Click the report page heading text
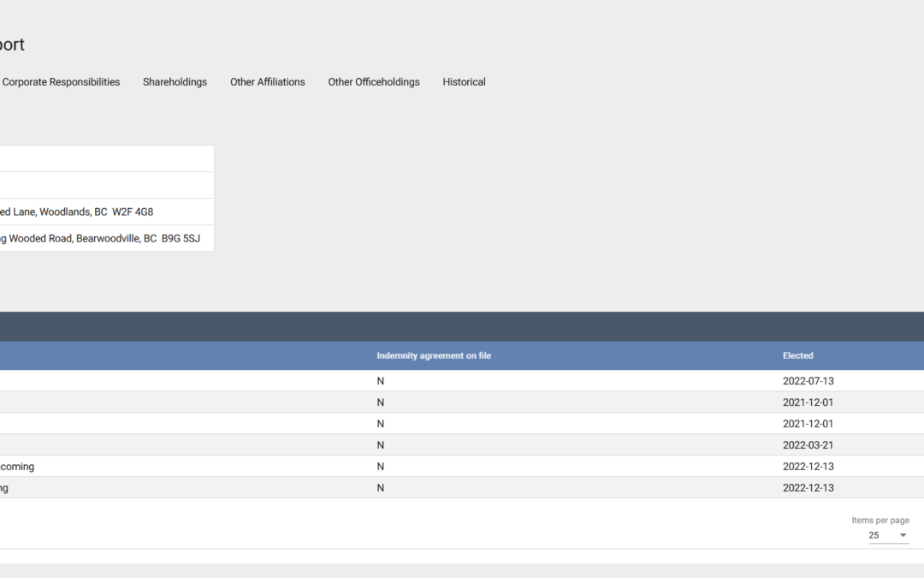 pyautogui.click(x=12, y=45)
